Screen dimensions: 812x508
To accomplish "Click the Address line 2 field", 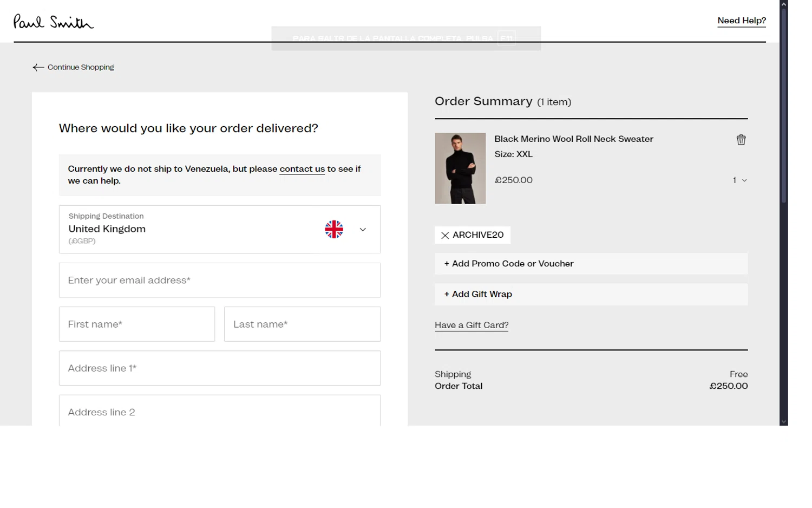I will click(x=219, y=412).
